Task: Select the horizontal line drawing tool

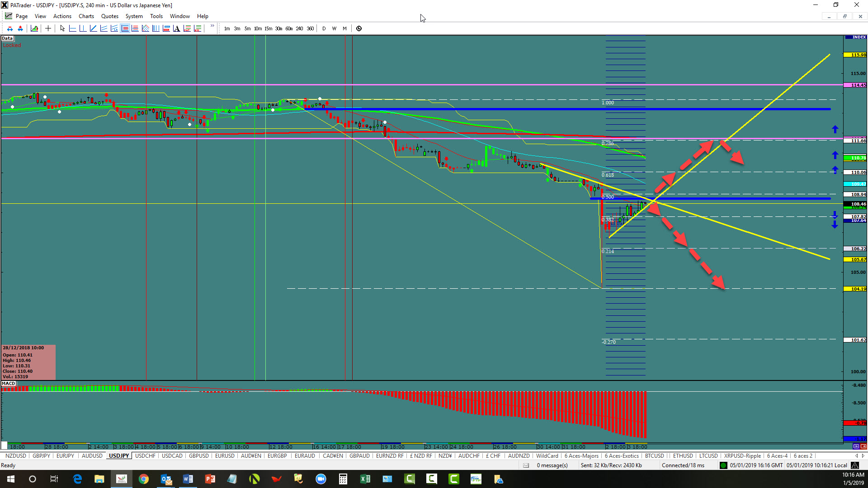Action: click(x=72, y=28)
